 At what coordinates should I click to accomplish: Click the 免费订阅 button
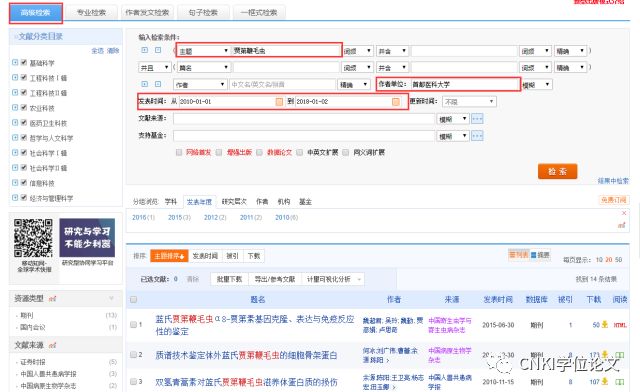pos(613,200)
